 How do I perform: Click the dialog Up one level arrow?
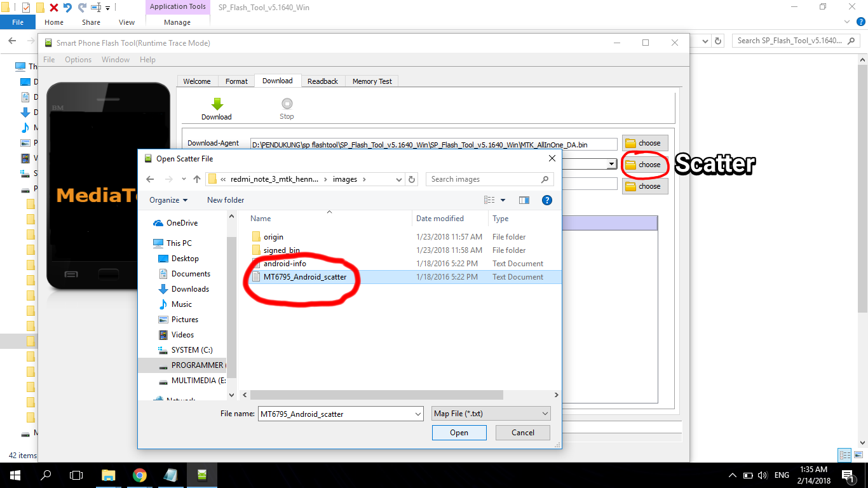[197, 179]
